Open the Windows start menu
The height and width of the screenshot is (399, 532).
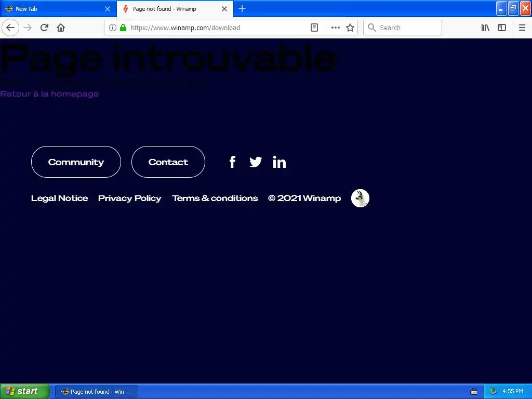pos(24,392)
